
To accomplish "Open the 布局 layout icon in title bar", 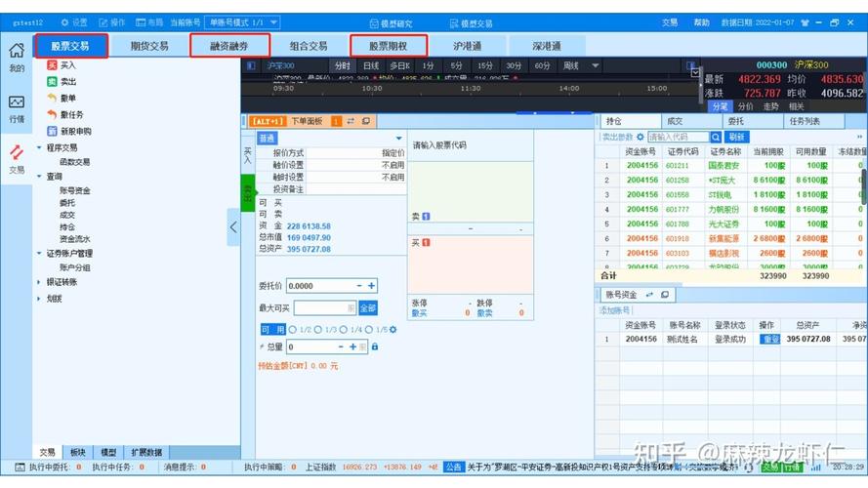I will pyautogui.click(x=141, y=22).
